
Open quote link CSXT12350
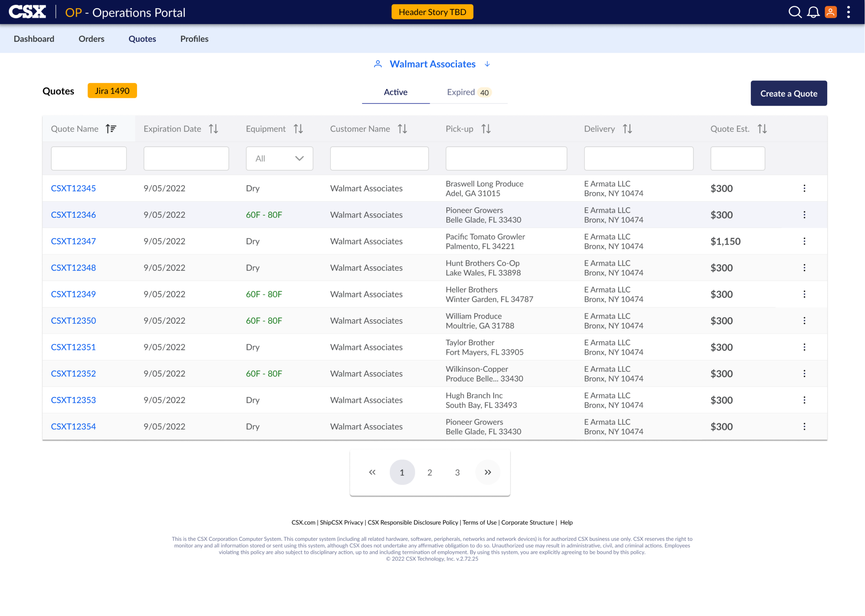click(74, 321)
